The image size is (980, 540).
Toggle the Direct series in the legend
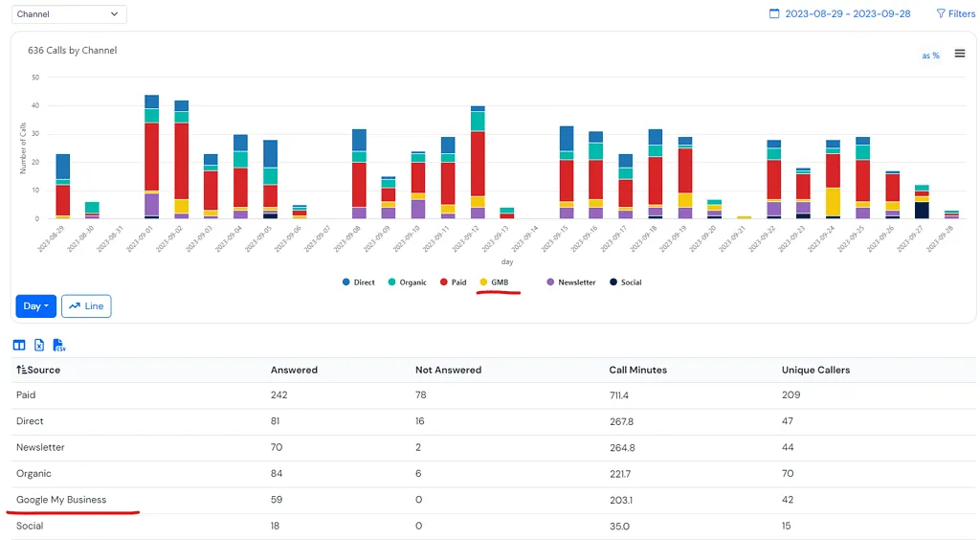[x=359, y=282]
